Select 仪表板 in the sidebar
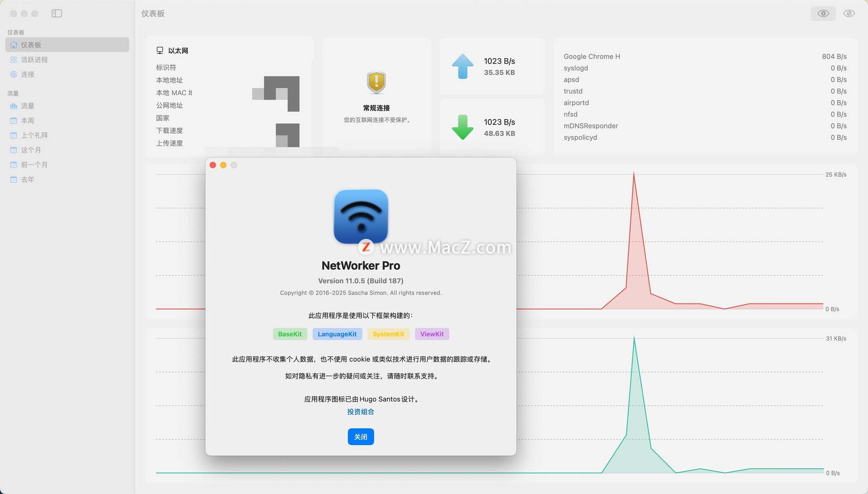The image size is (868, 494). tap(31, 45)
